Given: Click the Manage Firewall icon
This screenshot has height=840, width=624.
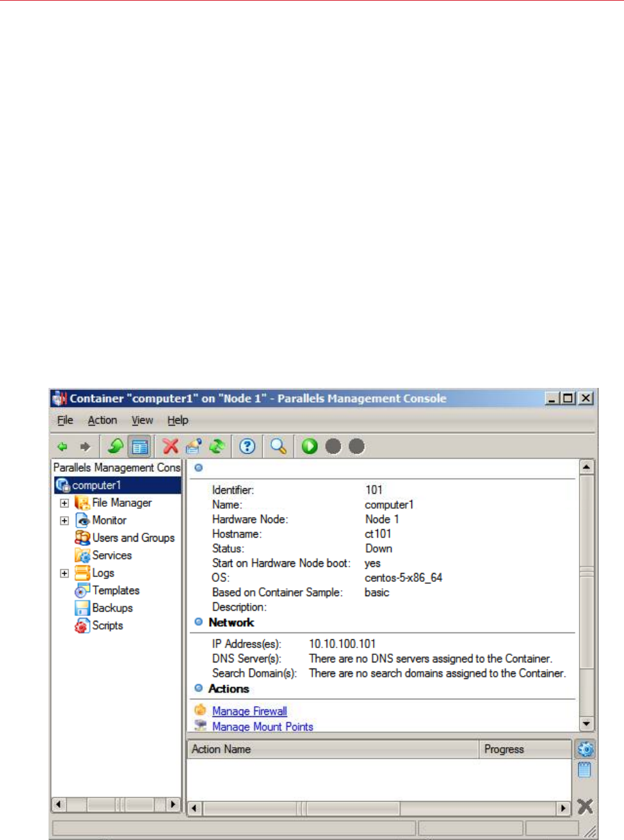Looking at the screenshot, I should 200,710.
